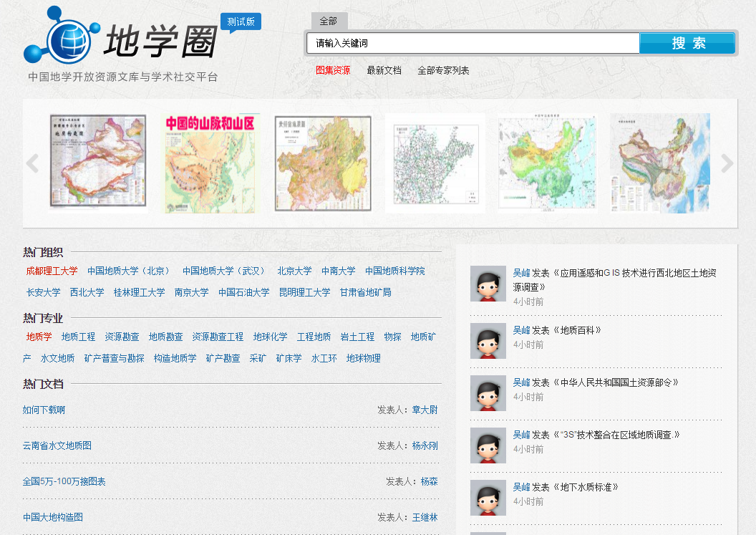Viewport: 756px width, 535px height.
Task: Open organization 西北大学
Action: tap(87, 292)
